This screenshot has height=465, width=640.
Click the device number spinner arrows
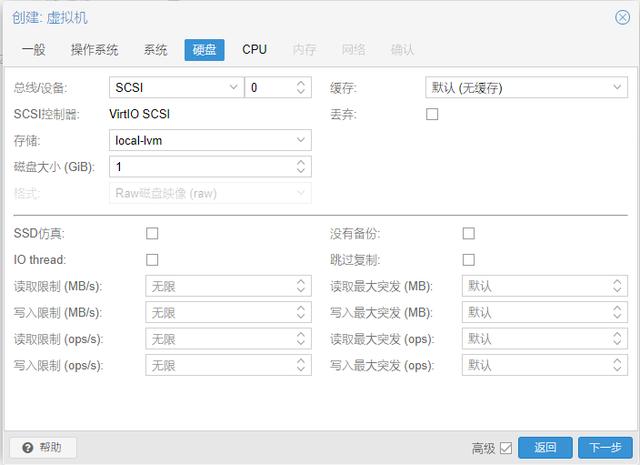click(x=301, y=87)
